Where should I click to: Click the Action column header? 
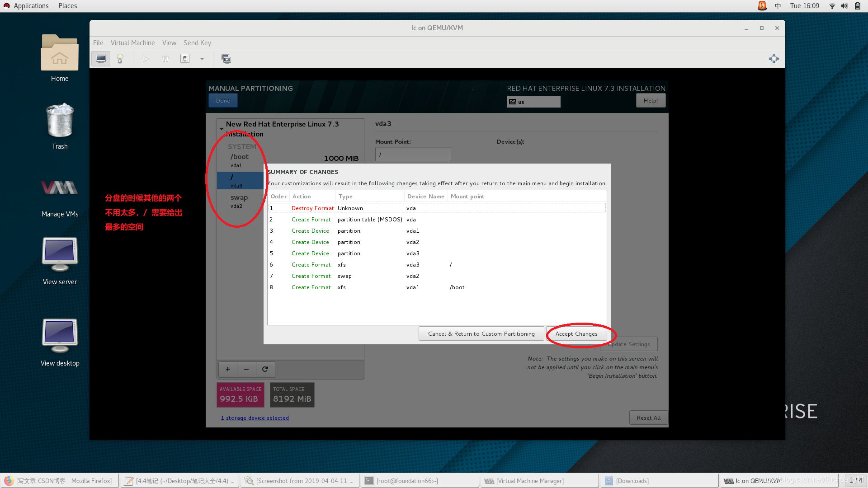click(x=312, y=197)
